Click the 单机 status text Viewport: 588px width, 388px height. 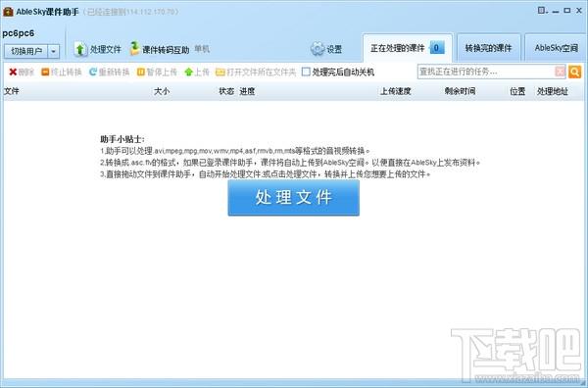click(x=202, y=49)
